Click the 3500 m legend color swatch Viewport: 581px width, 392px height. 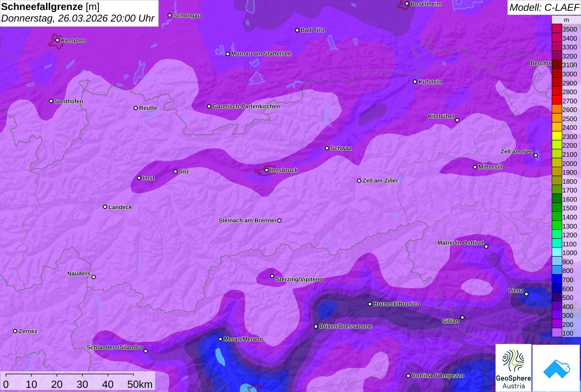(557, 29)
